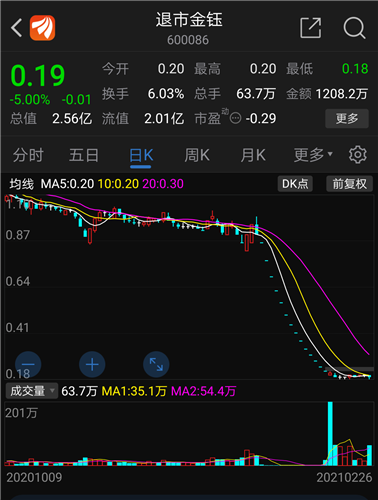Image resolution: width=378 pixels, height=500 pixels.
Task: Expand chart to fullscreen arrows icon
Action: [156, 364]
